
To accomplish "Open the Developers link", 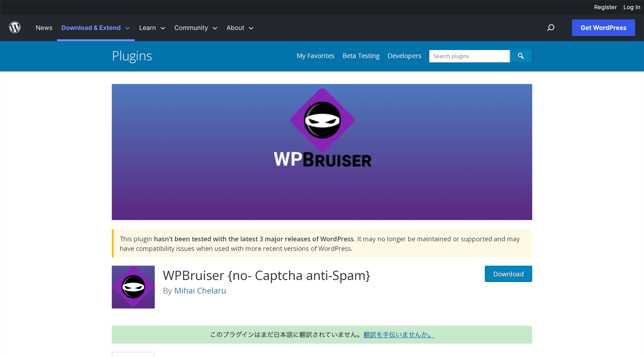I will click(x=404, y=56).
